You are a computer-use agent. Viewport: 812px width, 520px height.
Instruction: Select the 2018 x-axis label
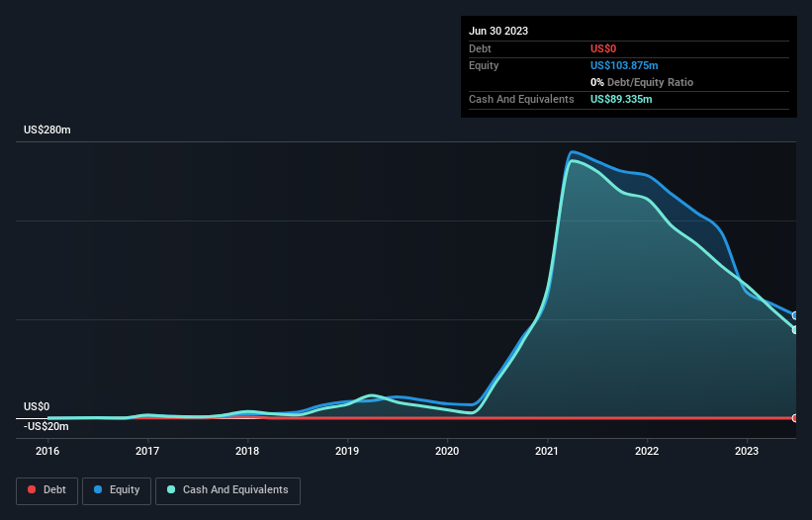pos(247,451)
